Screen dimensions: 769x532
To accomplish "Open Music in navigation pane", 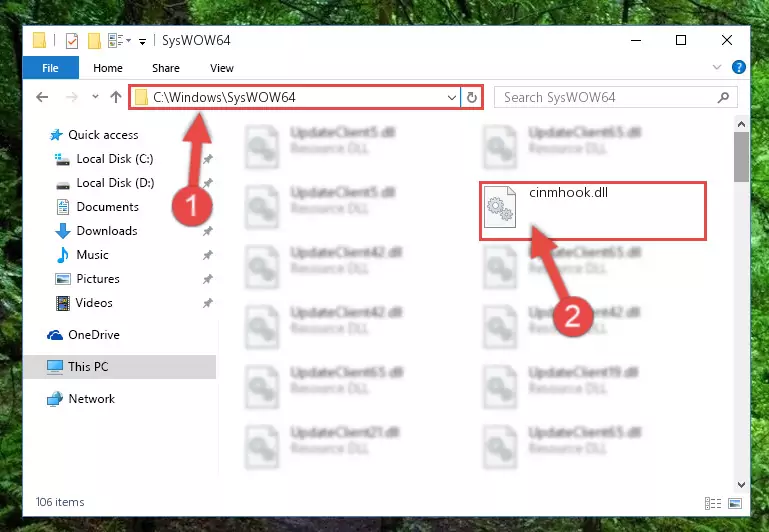I will point(92,255).
